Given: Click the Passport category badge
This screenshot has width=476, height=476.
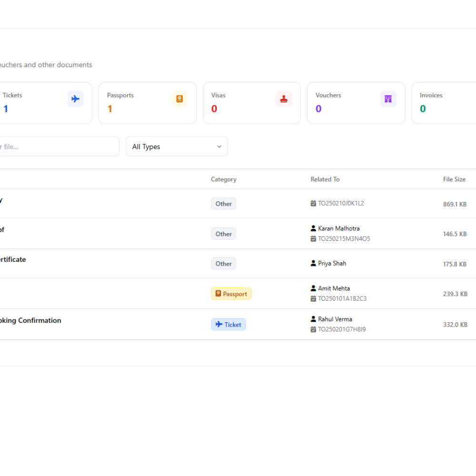Looking at the screenshot, I should point(231,294).
